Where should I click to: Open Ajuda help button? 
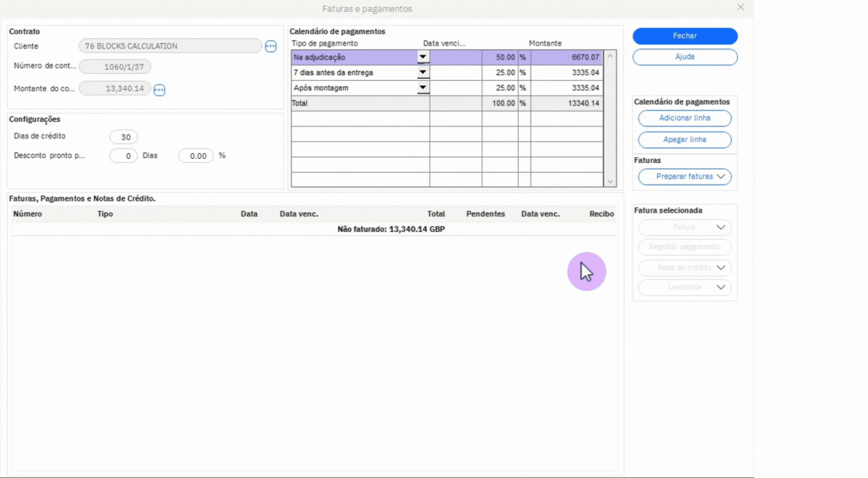(685, 57)
